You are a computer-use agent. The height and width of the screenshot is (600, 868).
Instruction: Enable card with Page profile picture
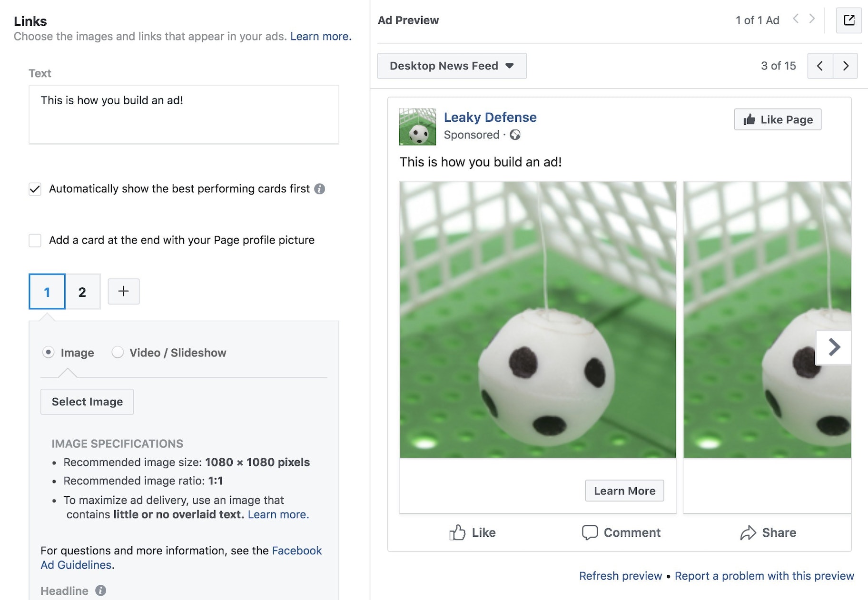click(35, 240)
